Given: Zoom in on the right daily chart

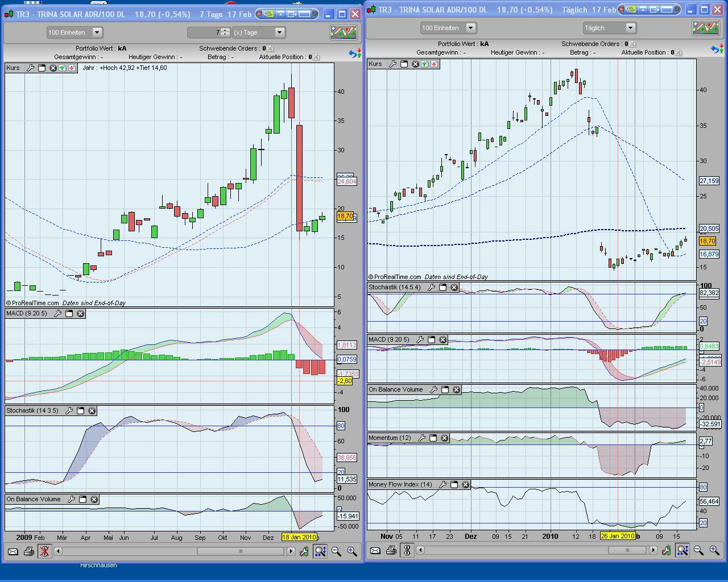Looking at the screenshot, I should pos(714,550).
